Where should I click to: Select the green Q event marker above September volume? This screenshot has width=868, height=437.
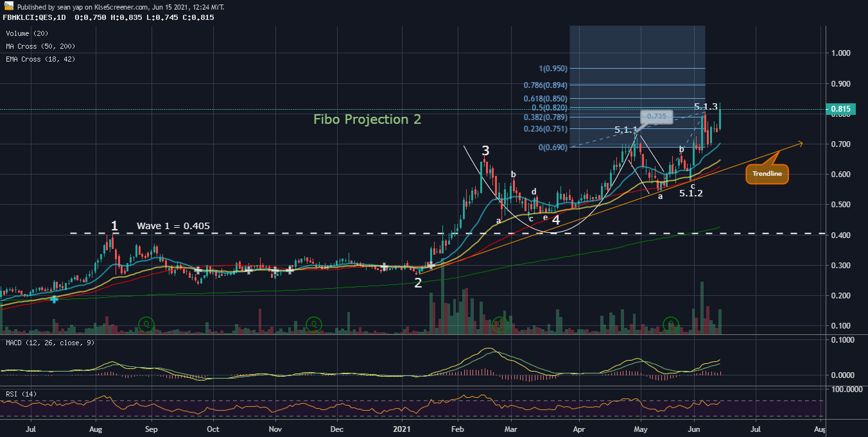click(146, 325)
